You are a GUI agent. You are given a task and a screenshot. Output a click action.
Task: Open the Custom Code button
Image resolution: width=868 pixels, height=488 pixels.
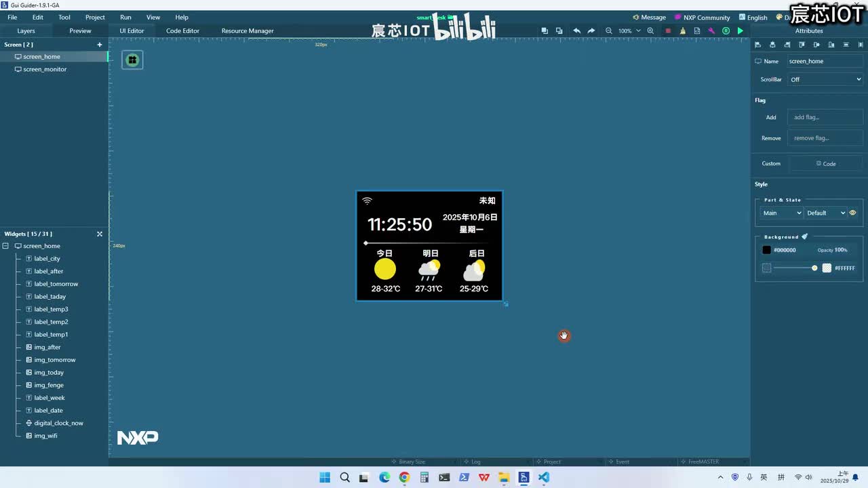click(x=825, y=163)
